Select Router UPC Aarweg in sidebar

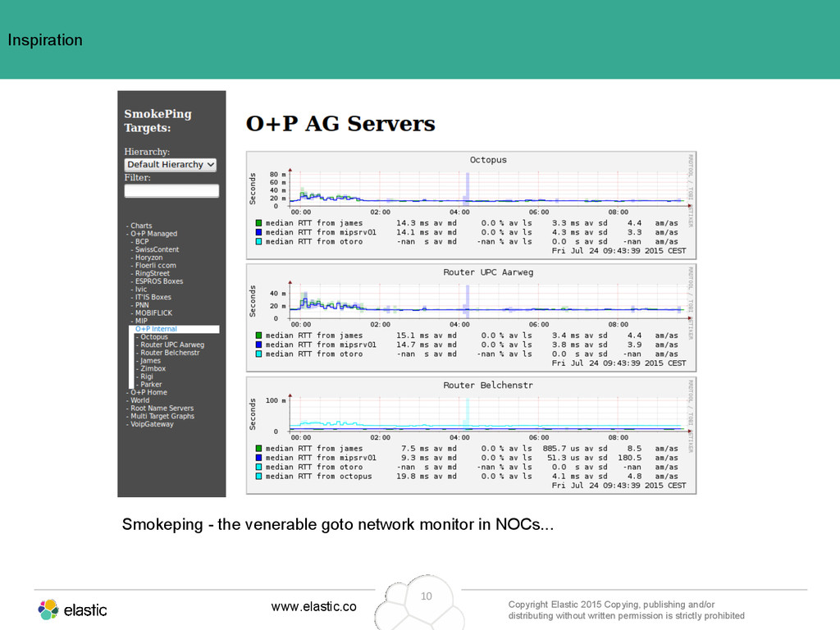pos(172,345)
